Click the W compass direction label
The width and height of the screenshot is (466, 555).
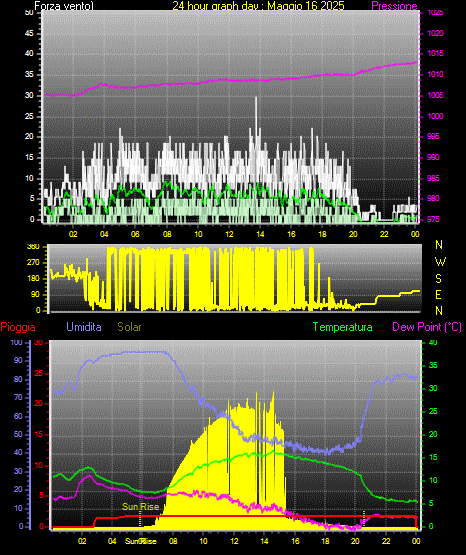440,262
